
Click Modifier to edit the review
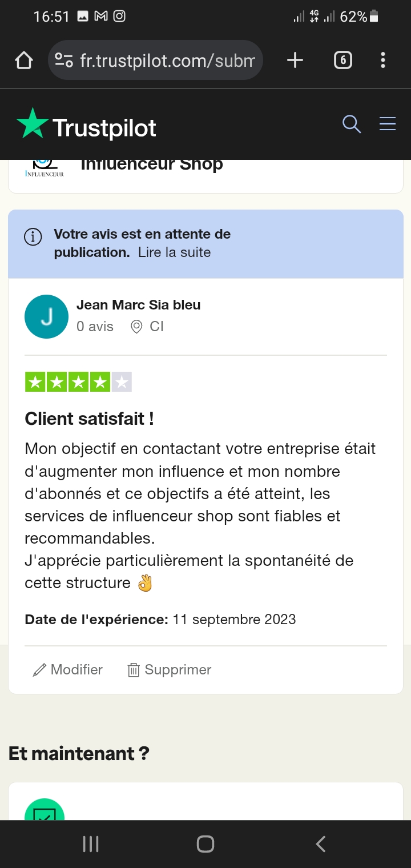(x=68, y=669)
